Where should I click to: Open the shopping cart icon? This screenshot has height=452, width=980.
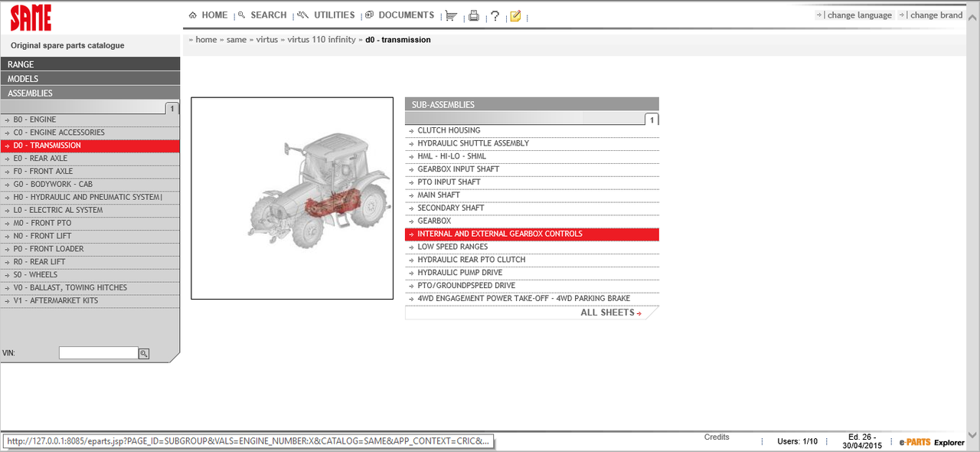tap(452, 15)
